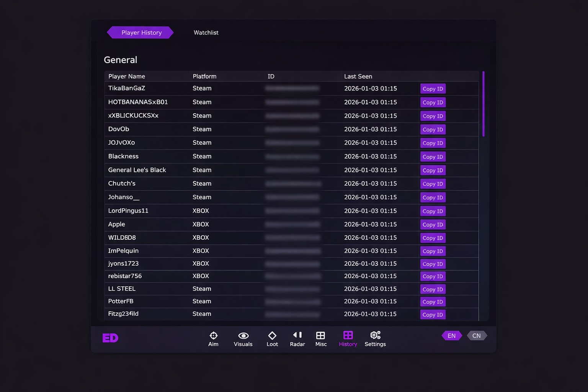Image resolution: width=588 pixels, height=392 pixels.
Task: Open the Radar icon
Action: click(297, 335)
